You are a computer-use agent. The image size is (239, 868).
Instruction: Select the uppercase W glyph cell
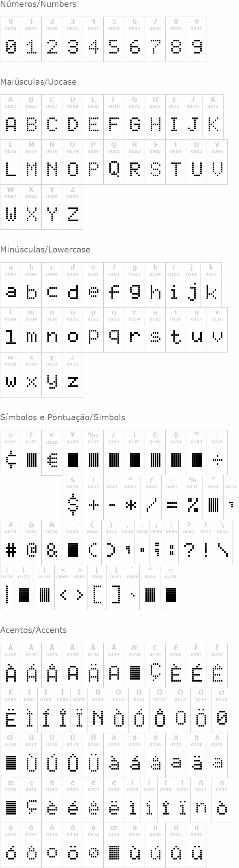pyautogui.click(x=11, y=207)
